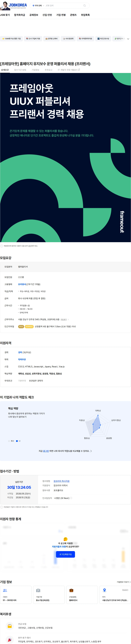Click the 웹에이전시 industry text
The height and width of the screenshot is (644, 131).
pyautogui.click(x=73, y=600)
